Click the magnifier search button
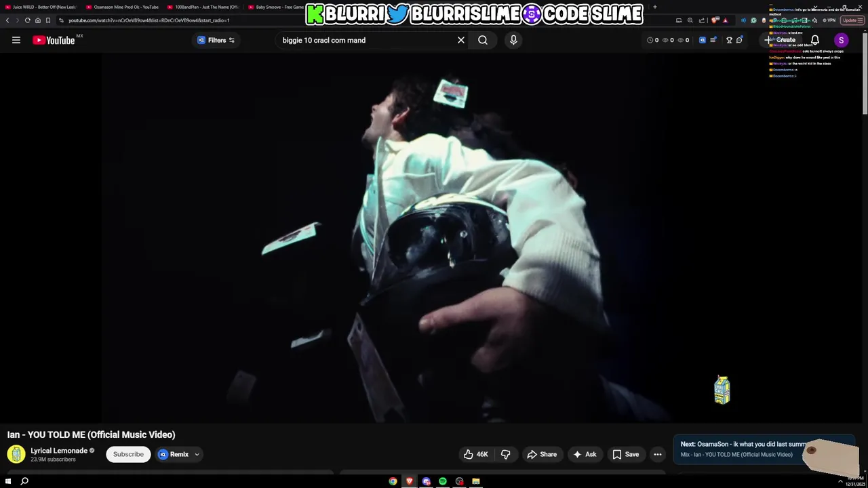868x488 pixels. 483,40
